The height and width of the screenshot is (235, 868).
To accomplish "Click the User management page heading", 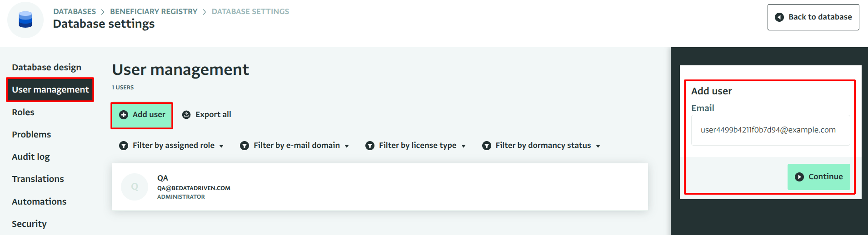I will coord(180,69).
